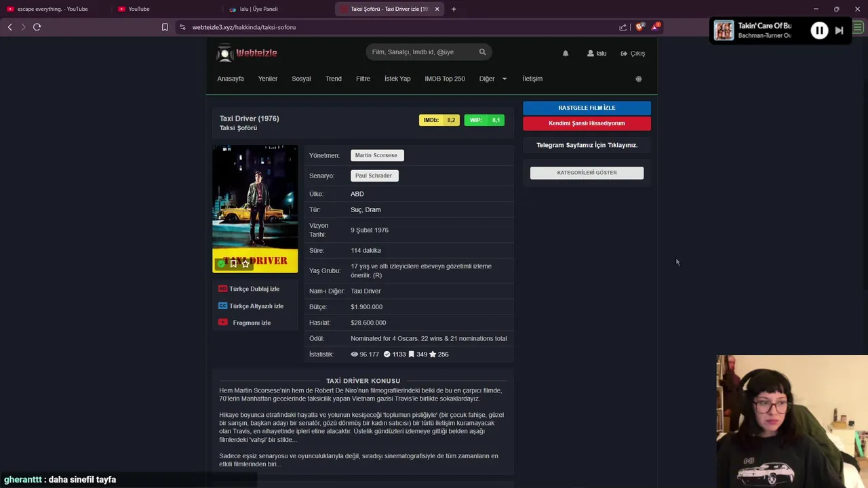Skip to next track in media popup
Screen dimensions: 868x488
coord(839,30)
